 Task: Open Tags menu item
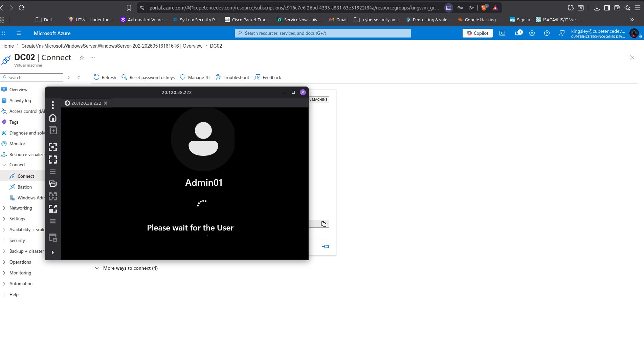tap(14, 122)
